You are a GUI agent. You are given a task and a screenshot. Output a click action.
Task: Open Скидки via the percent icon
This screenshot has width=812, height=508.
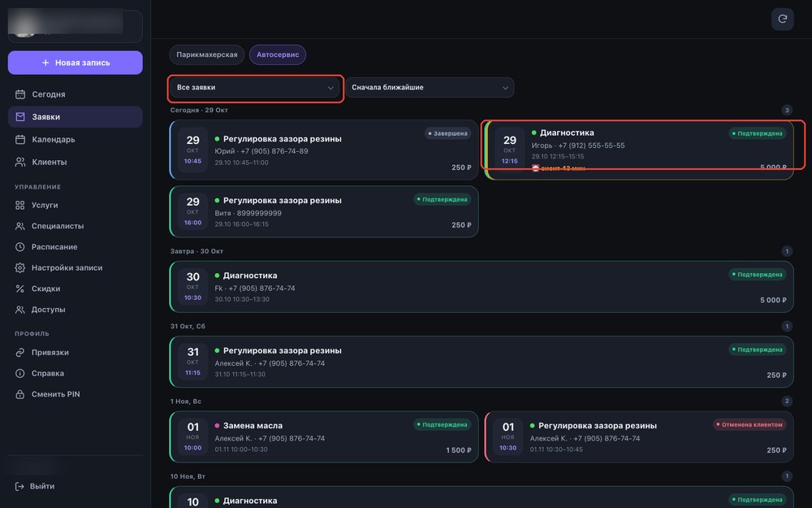(x=19, y=289)
